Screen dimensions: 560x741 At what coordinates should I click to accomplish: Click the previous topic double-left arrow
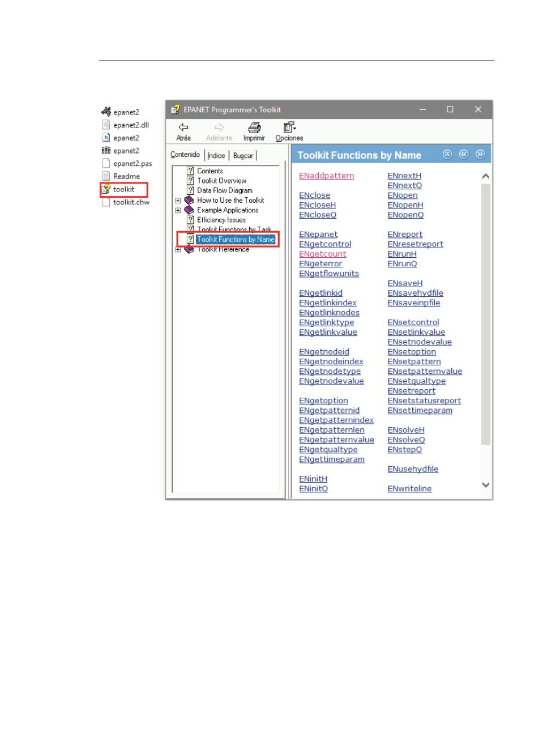pyautogui.click(x=464, y=154)
